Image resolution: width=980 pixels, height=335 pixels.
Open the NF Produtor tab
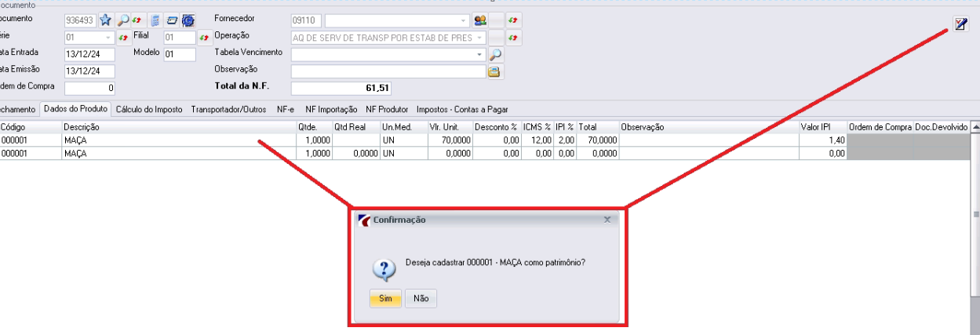387,110
